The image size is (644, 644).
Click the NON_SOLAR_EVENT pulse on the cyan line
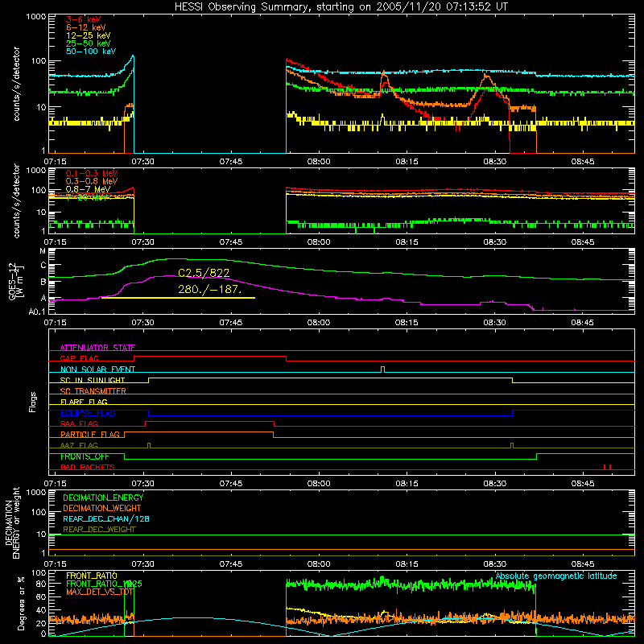(x=383, y=369)
